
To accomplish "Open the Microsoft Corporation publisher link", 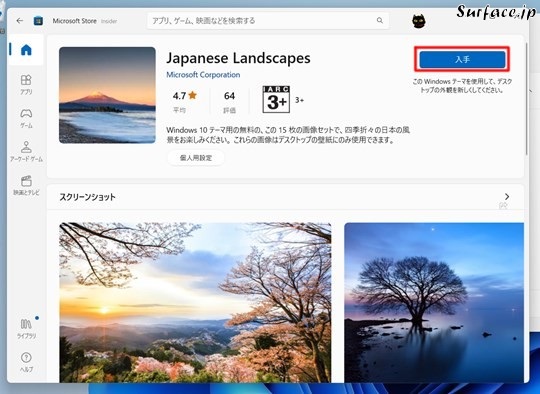I will [203, 75].
